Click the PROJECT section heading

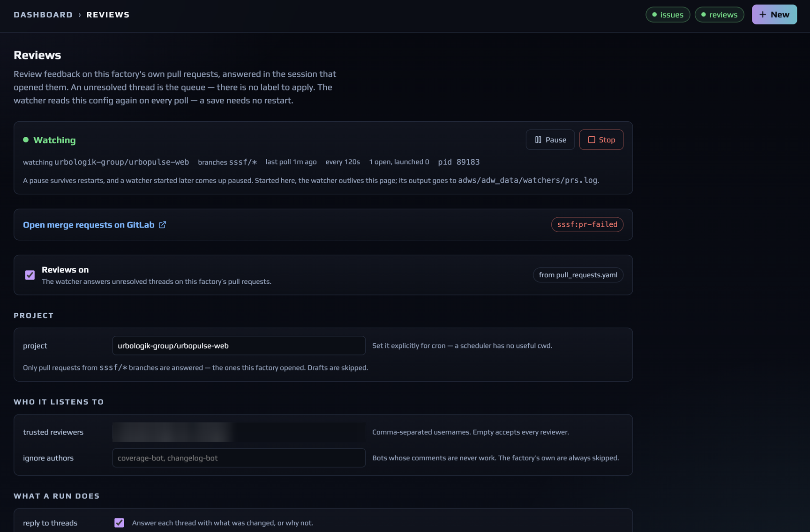(x=34, y=316)
